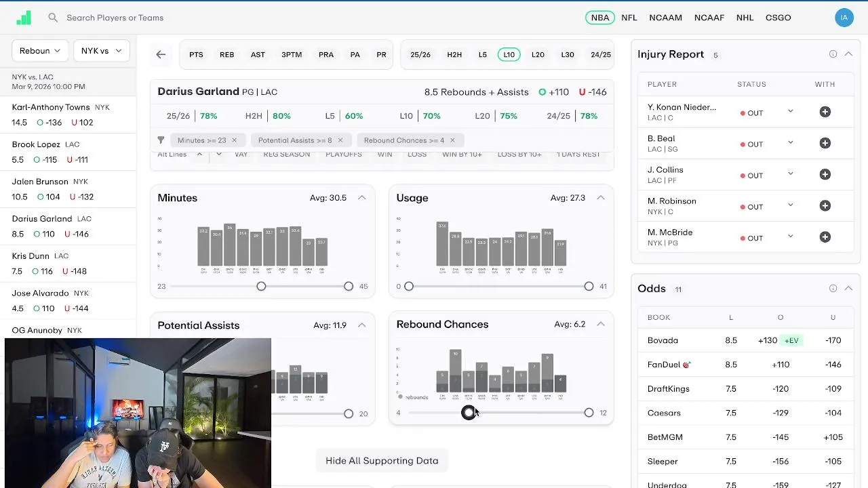
Task: Add M. Robinson with plus icon
Action: 825,205
